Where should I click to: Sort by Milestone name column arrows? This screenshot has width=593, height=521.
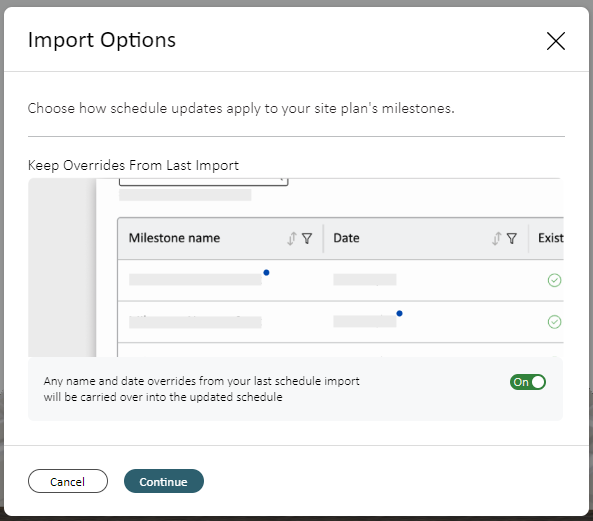tap(292, 239)
